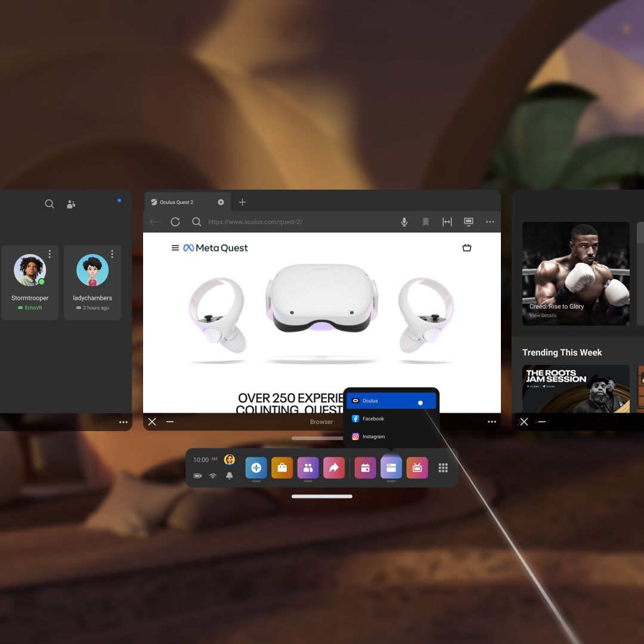
Task: Select the Explore compass icon on the taskbar
Action: point(256,467)
